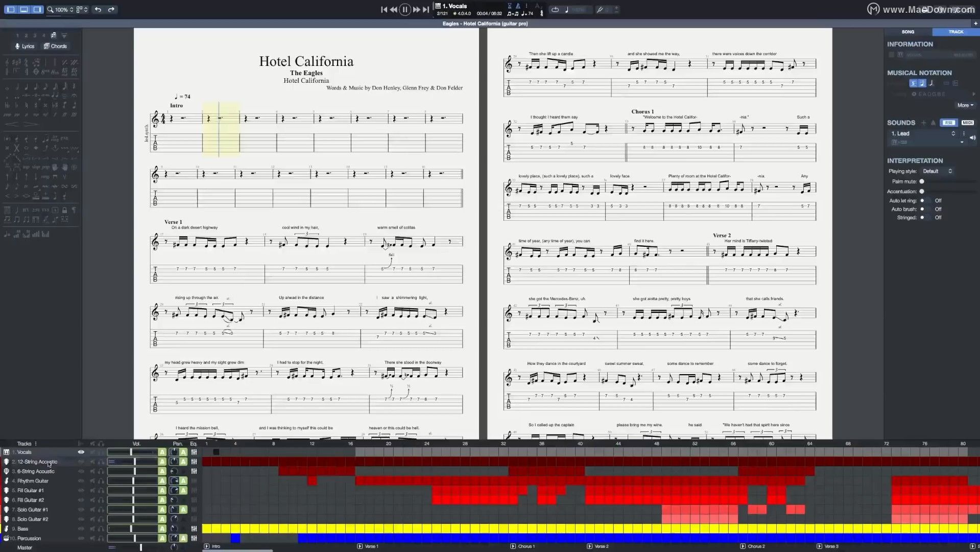Click the Lead sound speaker icon
980x552 pixels.
click(x=973, y=137)
